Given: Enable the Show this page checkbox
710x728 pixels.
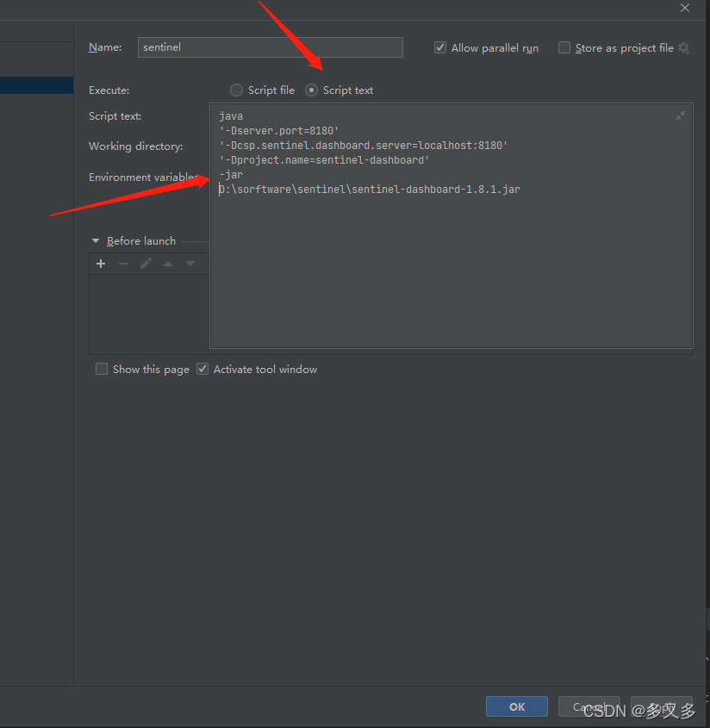Looking at the screenshot, I should pyautogui.click(x=102, y=369).
